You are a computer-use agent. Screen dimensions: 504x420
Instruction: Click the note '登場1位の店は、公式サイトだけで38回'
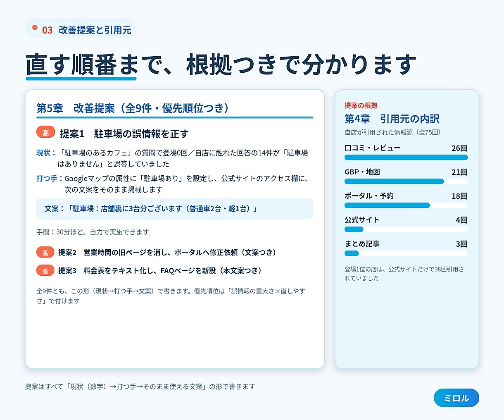pos(404,274)
